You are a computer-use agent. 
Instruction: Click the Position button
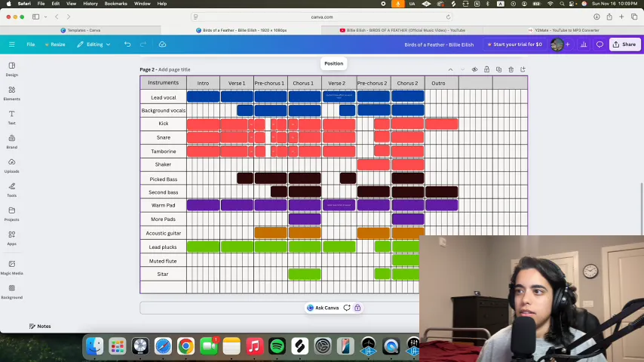(x=333, y=63)
